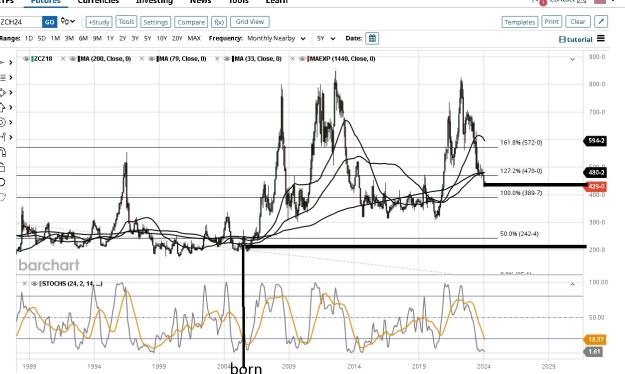Open the 5Y period dropdown beside Frequency

coord(326,39)
